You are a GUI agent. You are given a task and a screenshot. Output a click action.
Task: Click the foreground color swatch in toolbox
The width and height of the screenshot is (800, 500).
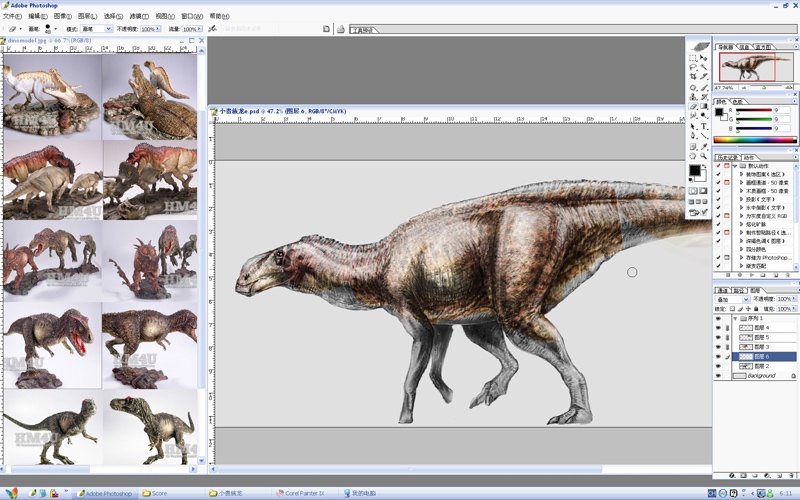click(694, 170)
